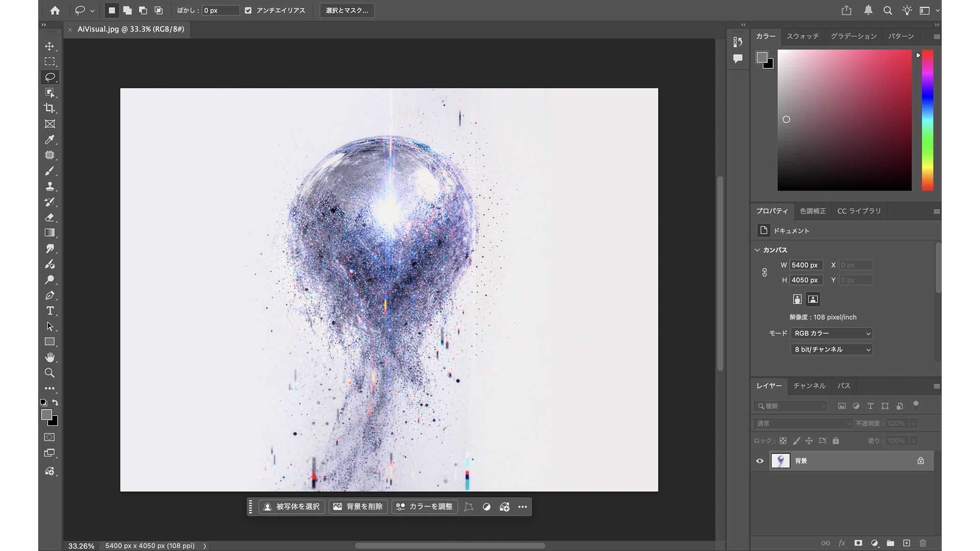Switch to the スウォッチ tab
The height and width of the screenshot is (551, 980).
pos(803,36)
